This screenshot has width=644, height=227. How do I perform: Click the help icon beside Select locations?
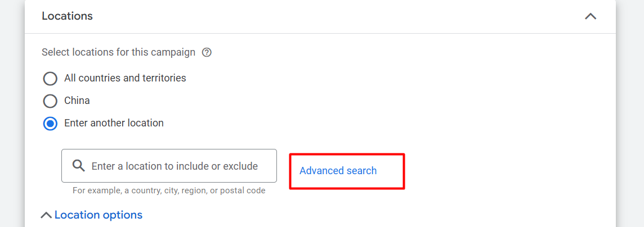coord(207,52)
